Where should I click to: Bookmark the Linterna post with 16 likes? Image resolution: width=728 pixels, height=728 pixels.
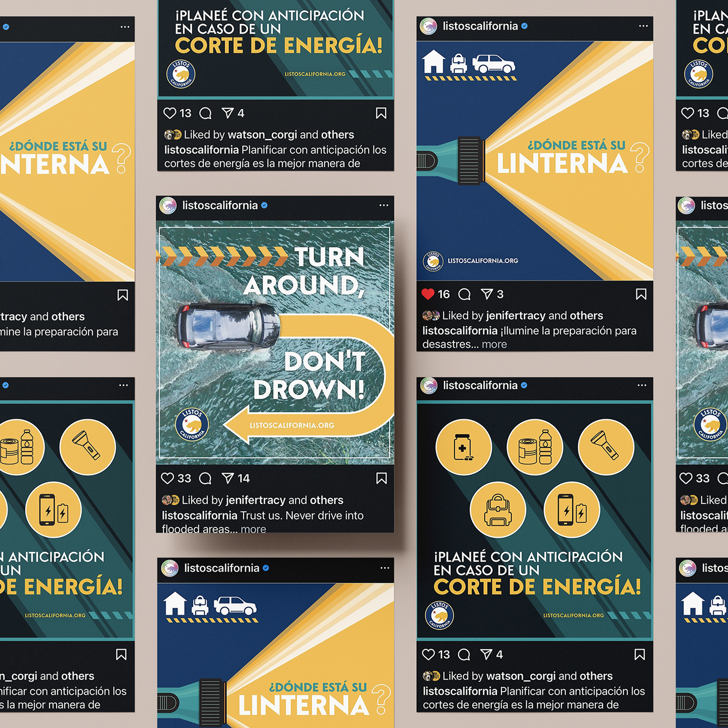pyautogui.click(x=641, y=294)
